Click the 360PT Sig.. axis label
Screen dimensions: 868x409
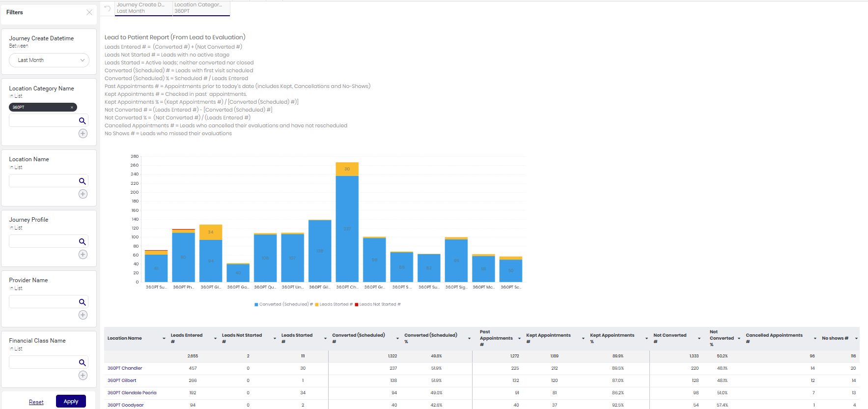456,287
